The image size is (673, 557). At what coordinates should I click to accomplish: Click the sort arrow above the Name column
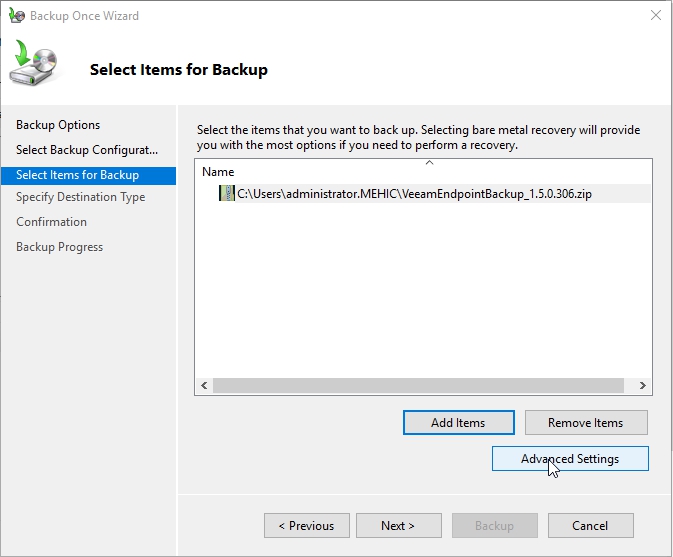[429, 162]
